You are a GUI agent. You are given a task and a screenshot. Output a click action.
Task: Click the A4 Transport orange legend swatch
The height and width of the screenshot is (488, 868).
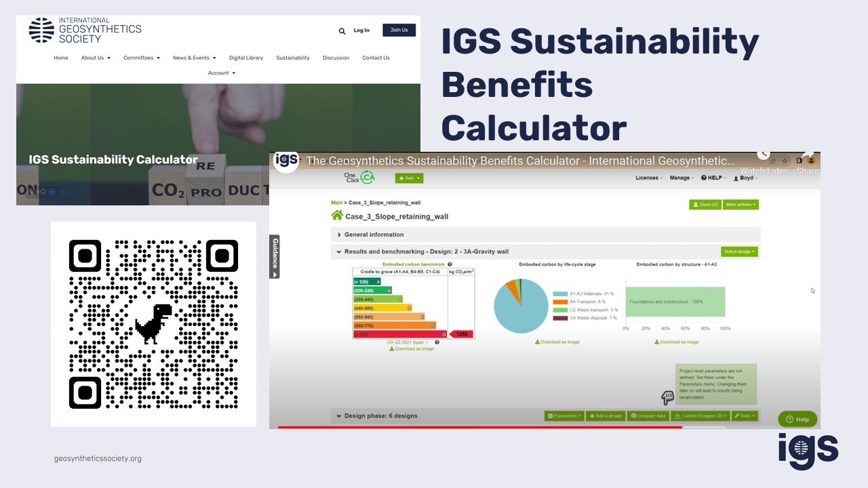point(559,302)
